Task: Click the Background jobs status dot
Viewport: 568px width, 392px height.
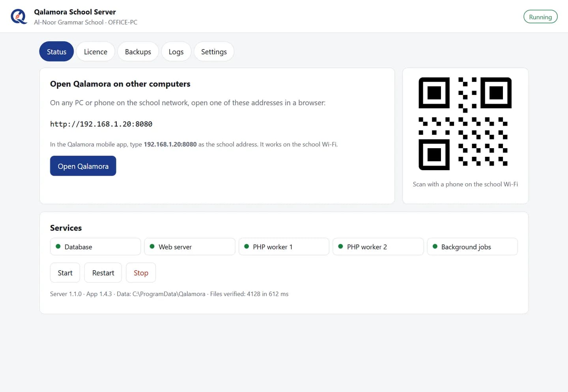Action: [x=435, y=247]
